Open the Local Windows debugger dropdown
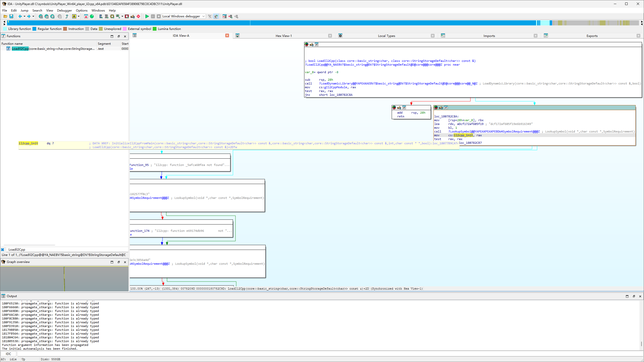This screenshot has width=644, height=362. click(x=204, y=16)
